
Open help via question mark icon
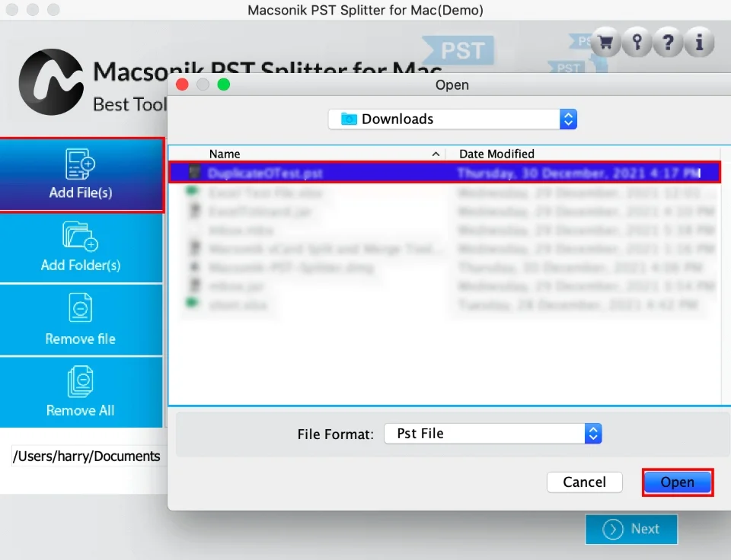coord(668,43)
